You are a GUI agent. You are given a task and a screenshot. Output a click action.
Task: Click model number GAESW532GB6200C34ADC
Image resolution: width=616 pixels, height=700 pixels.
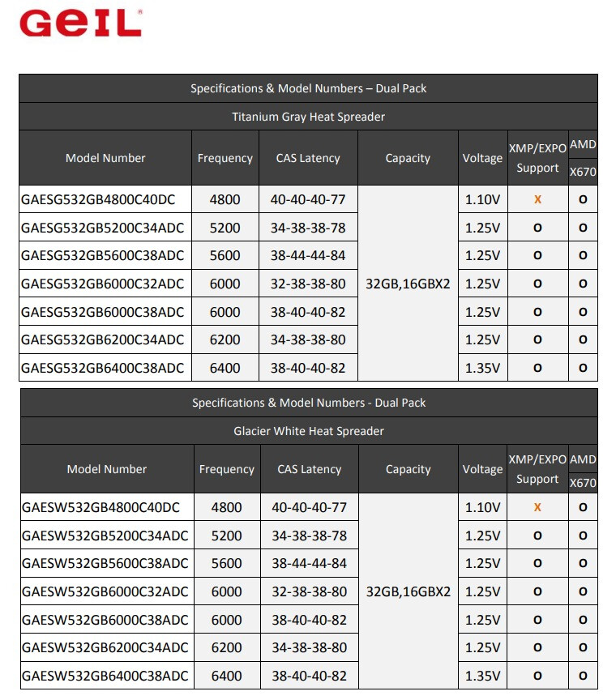point(105,647)
